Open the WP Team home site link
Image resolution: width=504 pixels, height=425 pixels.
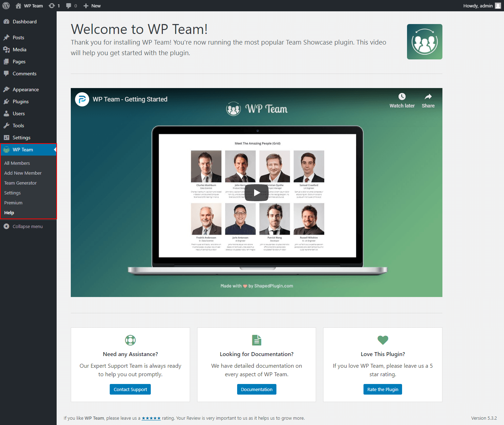[29, 6]
